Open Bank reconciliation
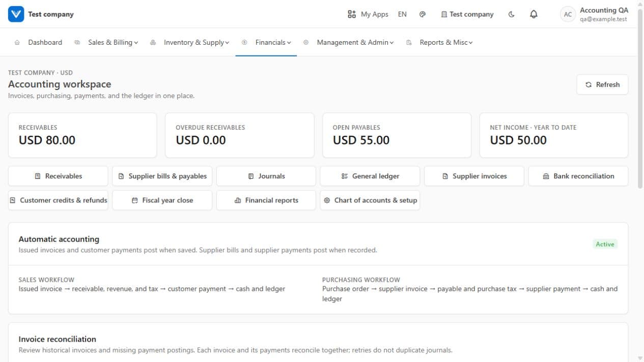The image size is (644, 362). tap(578, 176)
